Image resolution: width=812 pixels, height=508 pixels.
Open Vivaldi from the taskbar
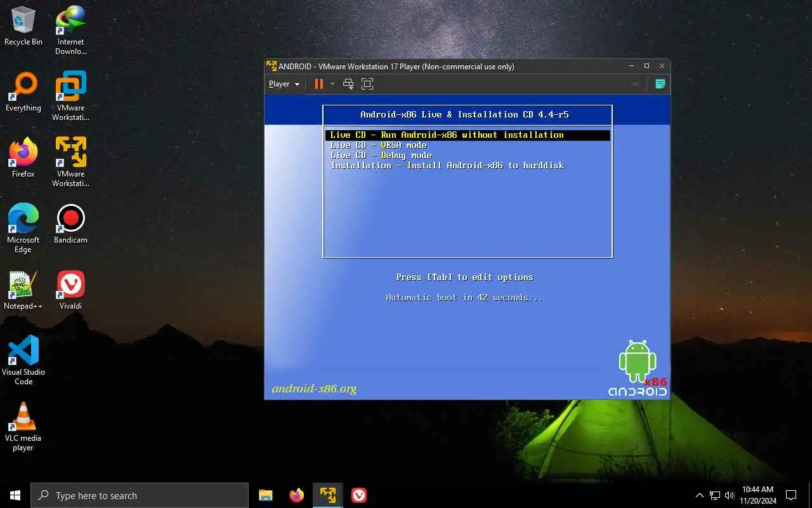pos(359,495)
